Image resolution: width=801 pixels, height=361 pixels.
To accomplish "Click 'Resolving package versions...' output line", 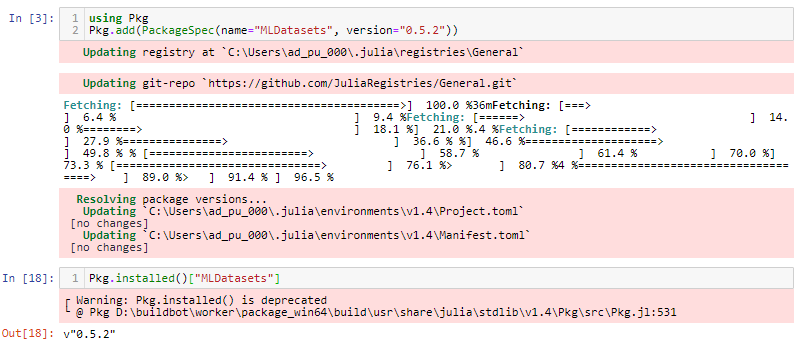I will 172,199.
